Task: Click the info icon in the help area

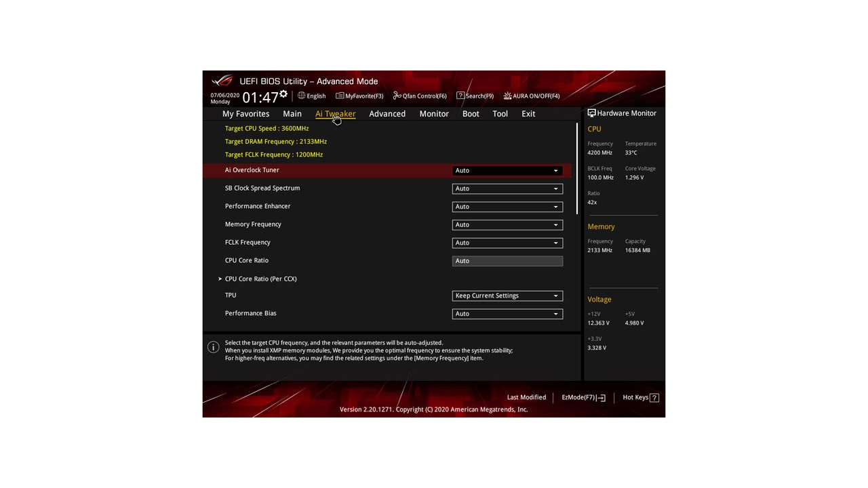Action: pos(213,347)
